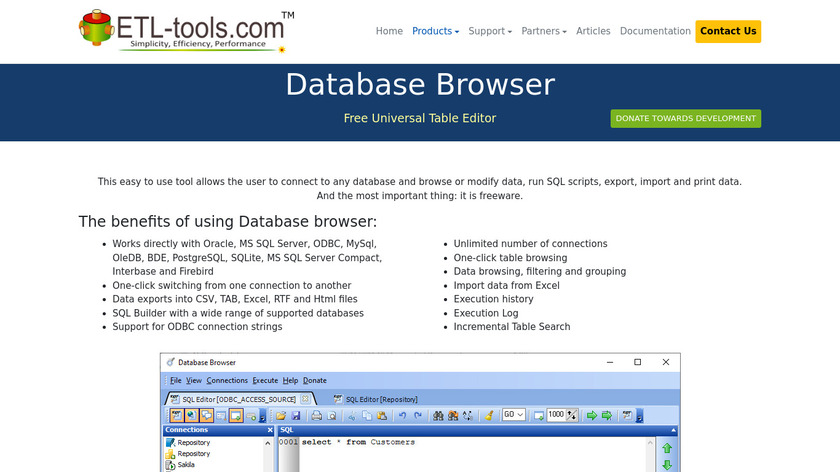Image resolution: width=840 pixels, height=472 pixels.
Task: Open the first toolbar overflow arrow
Action: [262, 416]
